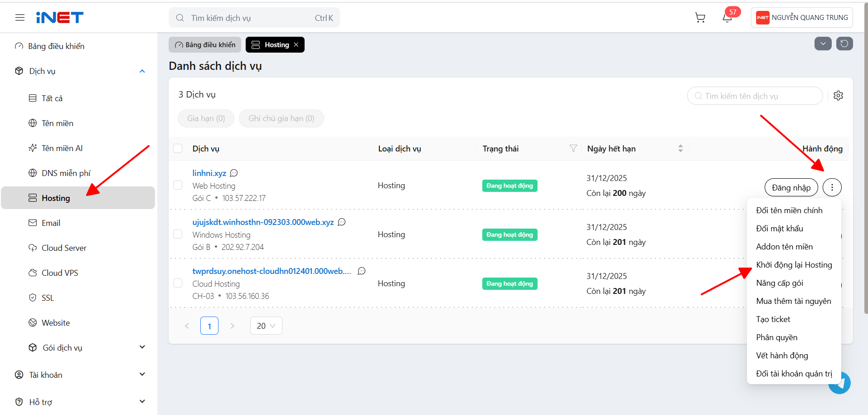Click the refresh icon button
Viewport: 868px width, 415px height.
(x=844, y=44)
